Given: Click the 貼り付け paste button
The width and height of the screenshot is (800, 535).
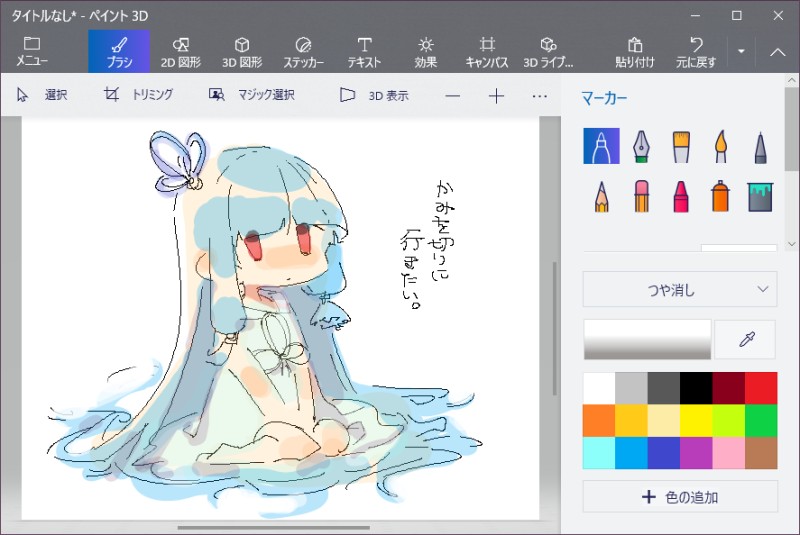Looking at the screenshot, I should point(635,51).
